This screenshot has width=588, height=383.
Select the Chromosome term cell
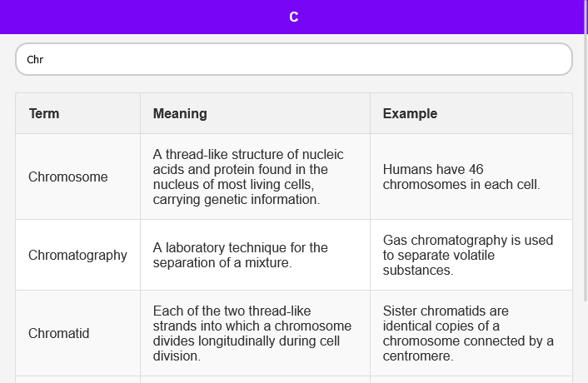pos(68,177)
